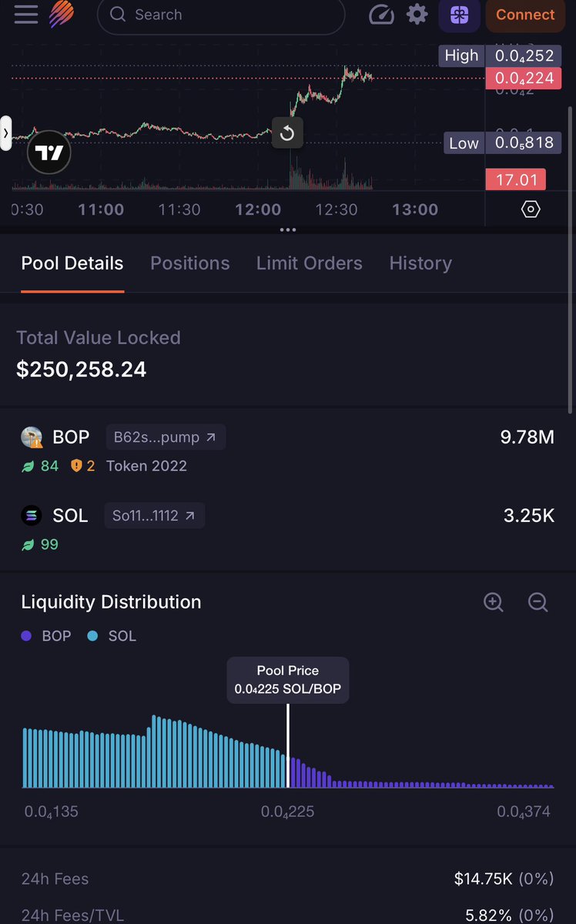Tap the Meteora logo icon
Screen dimensions: 576x924
62,15
